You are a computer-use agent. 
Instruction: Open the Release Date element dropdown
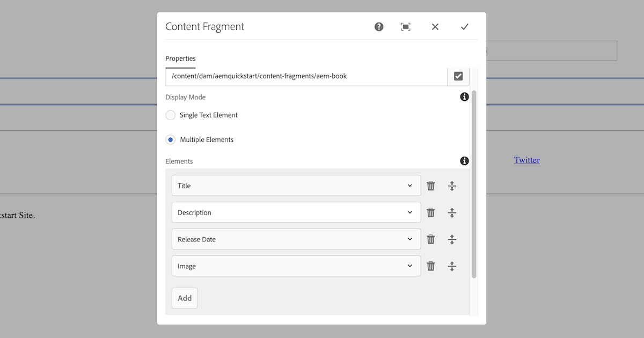(x=409, y=239)
